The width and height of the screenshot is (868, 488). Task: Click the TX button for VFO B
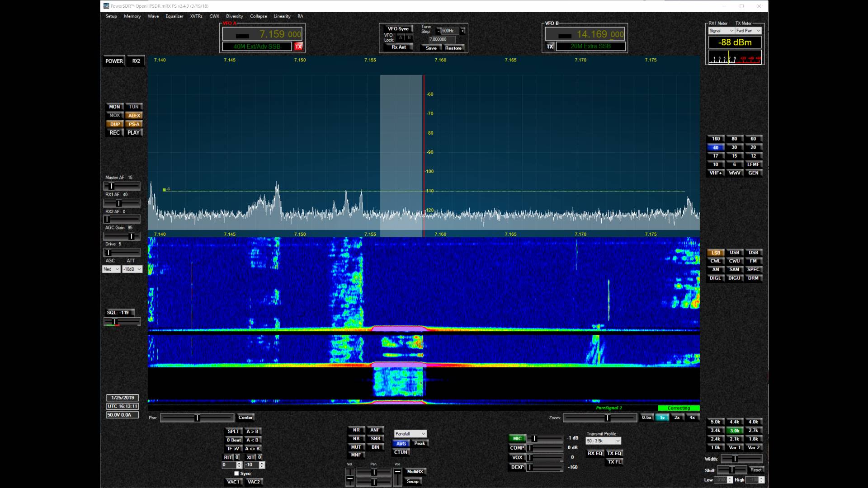coord(550,47)
